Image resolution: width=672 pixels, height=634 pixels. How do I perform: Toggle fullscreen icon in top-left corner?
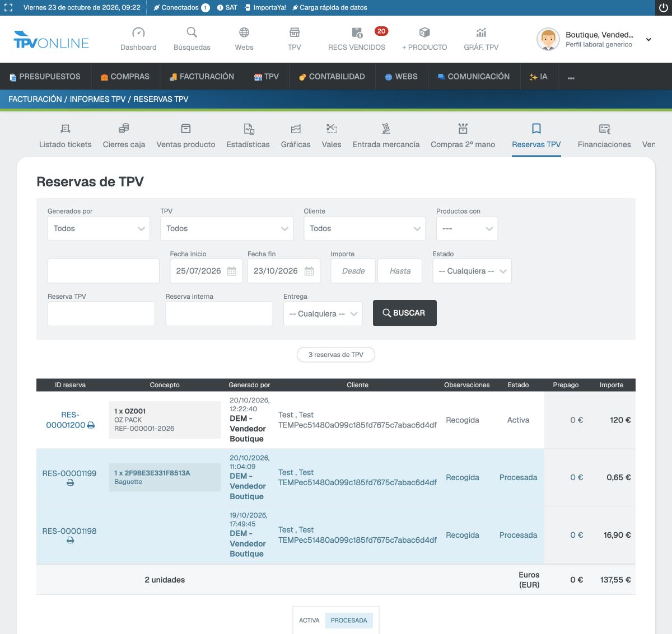click(8, 8)
